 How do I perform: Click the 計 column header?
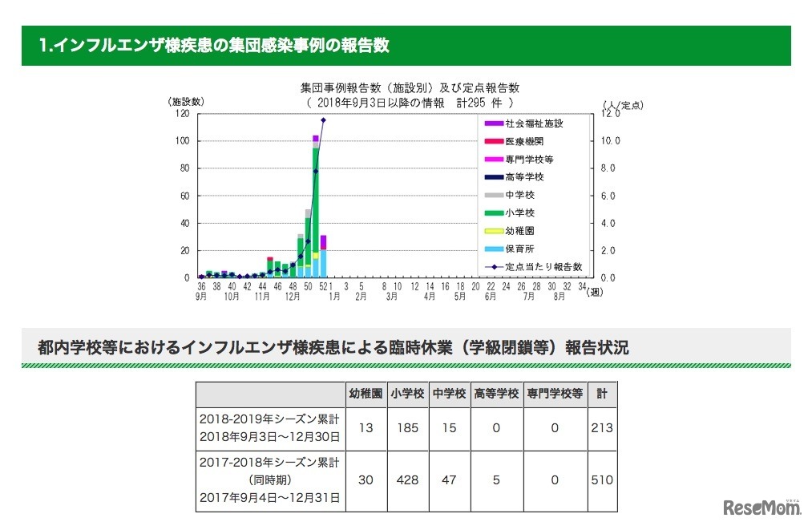point(602,392)
